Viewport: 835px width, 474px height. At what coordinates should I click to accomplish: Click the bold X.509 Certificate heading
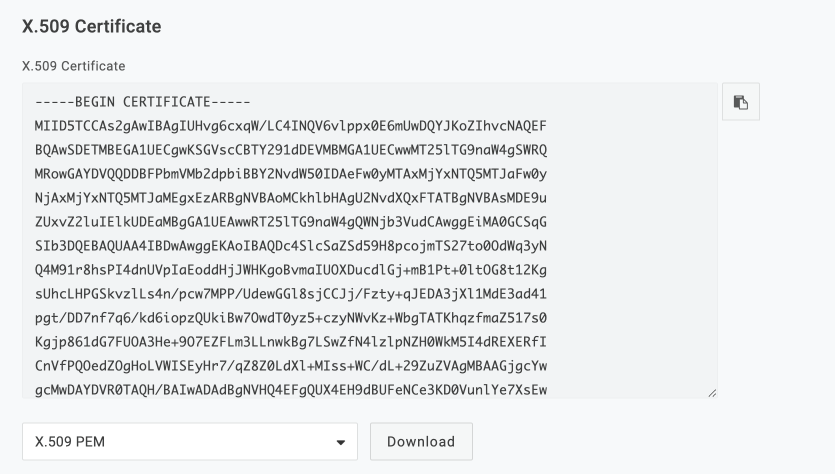click(x=92, y=25)
